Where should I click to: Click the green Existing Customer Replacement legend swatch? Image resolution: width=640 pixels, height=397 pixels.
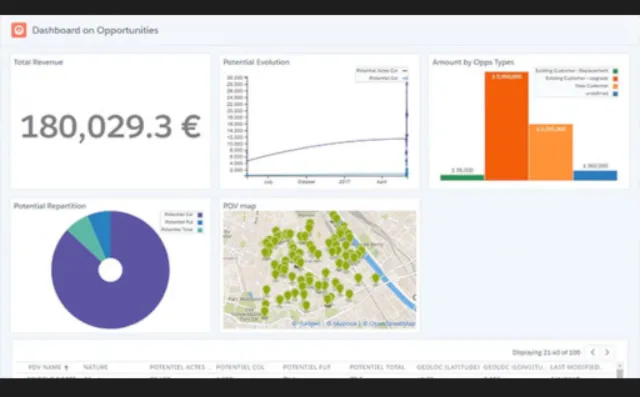[615, 71]
